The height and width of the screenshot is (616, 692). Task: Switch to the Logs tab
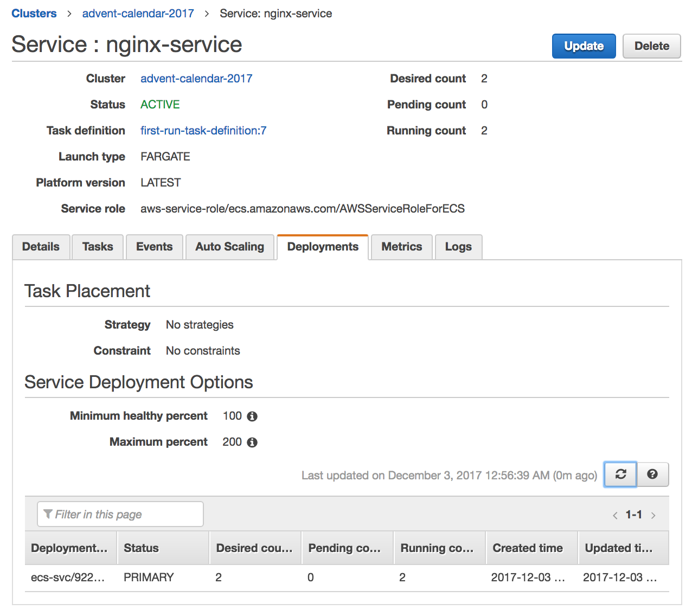coord(458,247)
